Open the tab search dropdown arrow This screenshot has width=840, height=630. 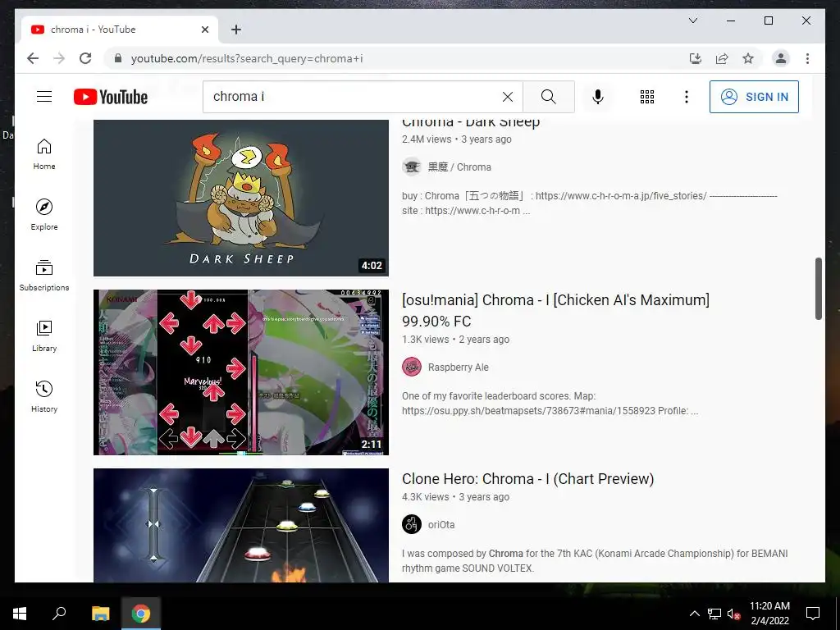click(x=692, y=21)
